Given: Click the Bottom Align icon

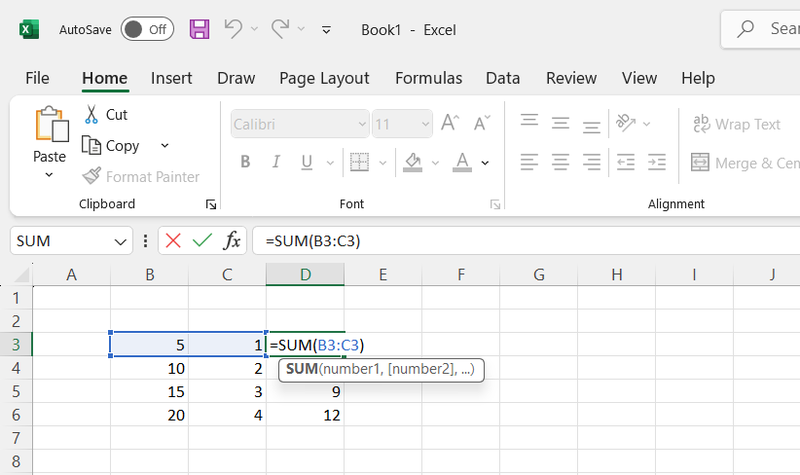Looking at the screenshot, I should tap(591, 125).
